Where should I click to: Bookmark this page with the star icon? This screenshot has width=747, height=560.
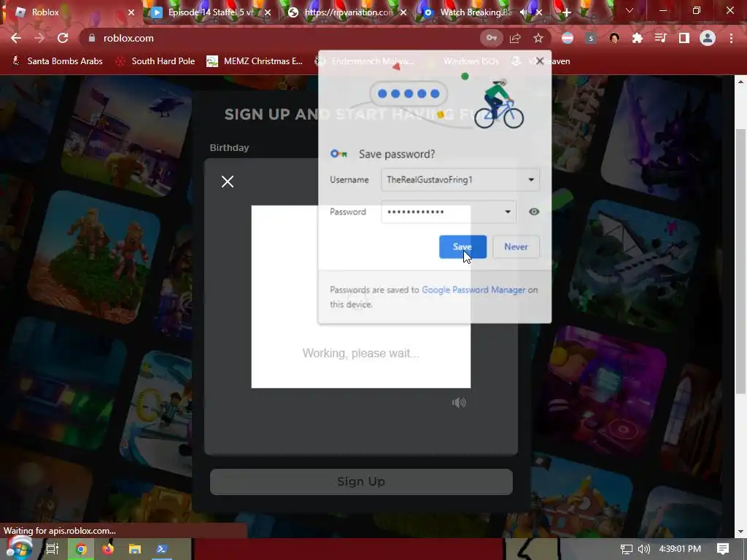538,38
